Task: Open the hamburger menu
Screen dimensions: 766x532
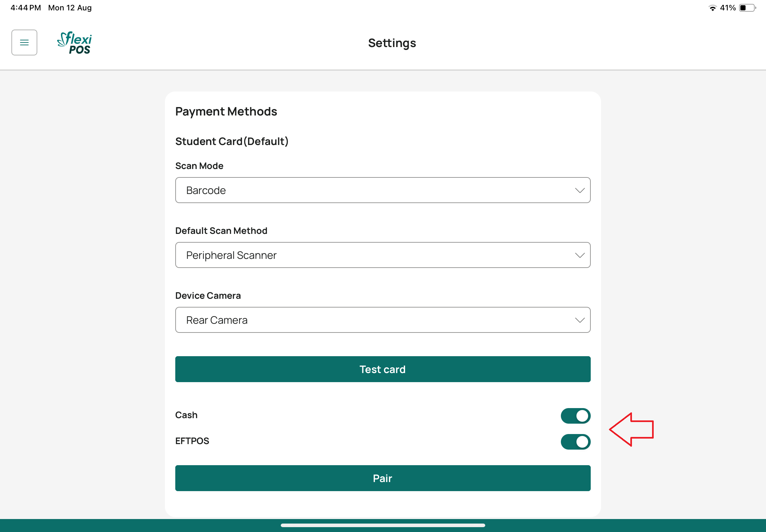Action: [x=24, y=43]
